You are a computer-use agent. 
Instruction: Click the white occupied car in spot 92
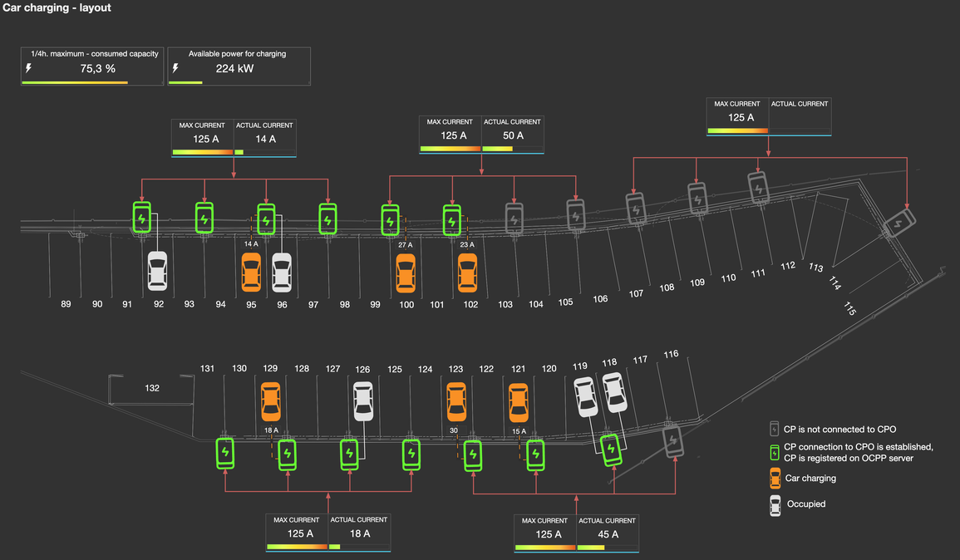click(x=157, y=272)
